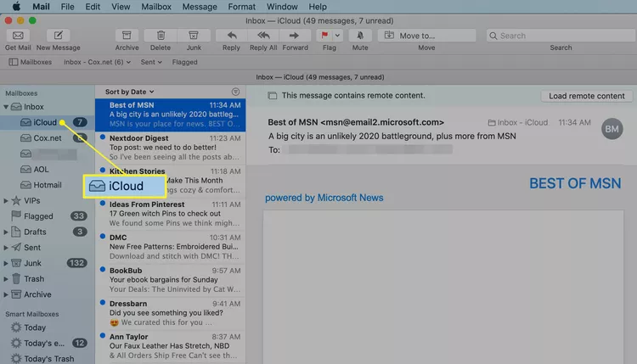Expand the Junk disclosure triangle
Screen dimensions: 637x364
click(x=6, y=263)
